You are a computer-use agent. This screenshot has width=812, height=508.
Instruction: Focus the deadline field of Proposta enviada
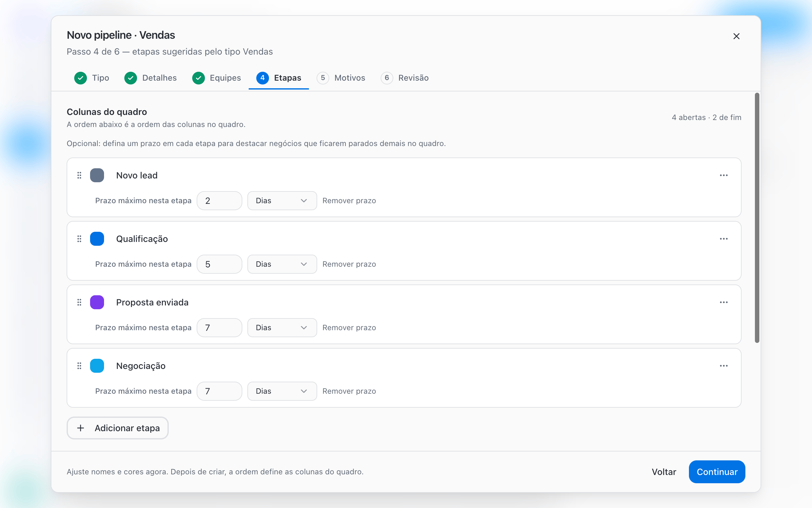click(219, 328)
